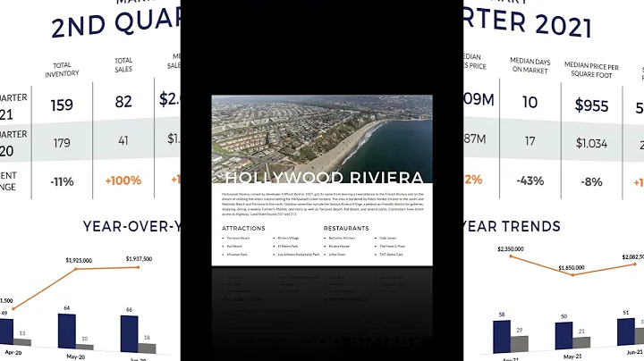Click the TOTAL SALES column header

(123, 65)
